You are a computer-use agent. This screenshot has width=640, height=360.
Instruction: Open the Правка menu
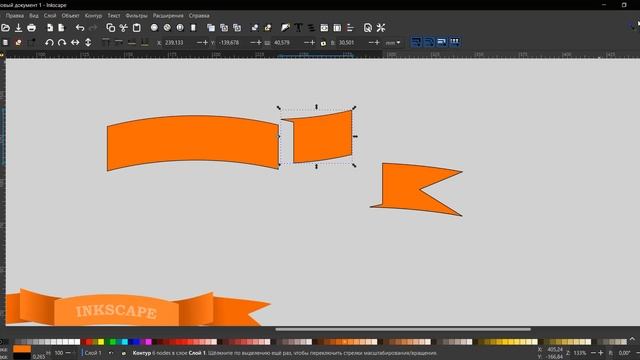pos(15,16)
